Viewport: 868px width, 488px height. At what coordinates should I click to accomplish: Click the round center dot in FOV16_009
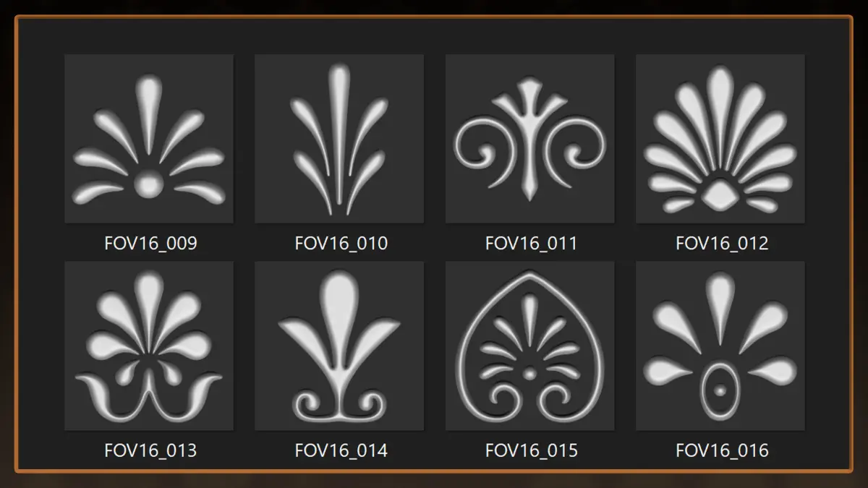(x=148, y=186)
